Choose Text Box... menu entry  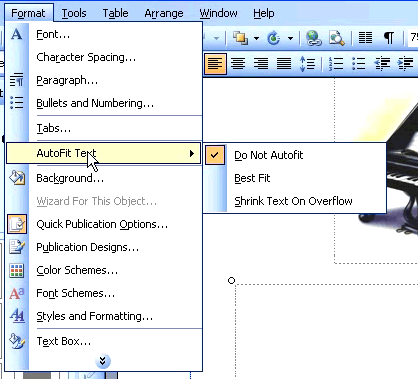click(104, 341)
